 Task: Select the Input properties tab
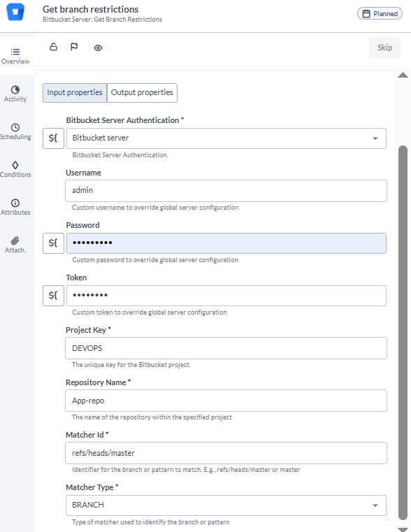(75, 92)
